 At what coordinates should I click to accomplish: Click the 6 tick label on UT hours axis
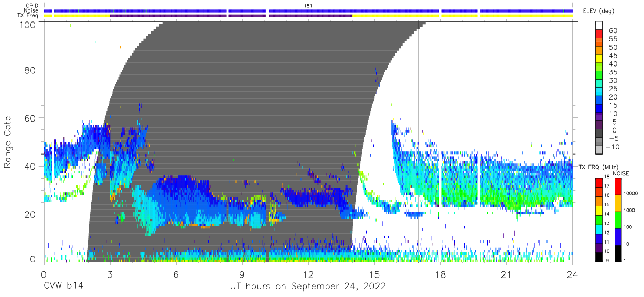(176, 274)
